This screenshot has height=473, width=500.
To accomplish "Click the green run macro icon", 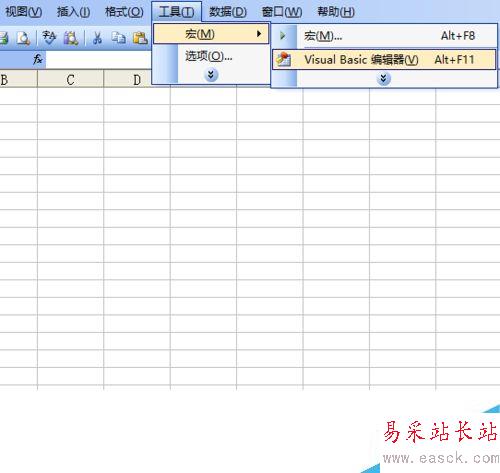I will [283, 35].
